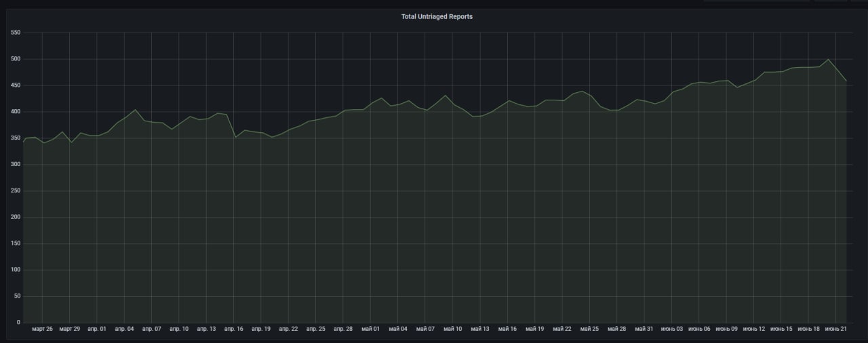Click the x-axis date апр. 04
Viewport: 868px width, 343px height.
coord(124,329)
